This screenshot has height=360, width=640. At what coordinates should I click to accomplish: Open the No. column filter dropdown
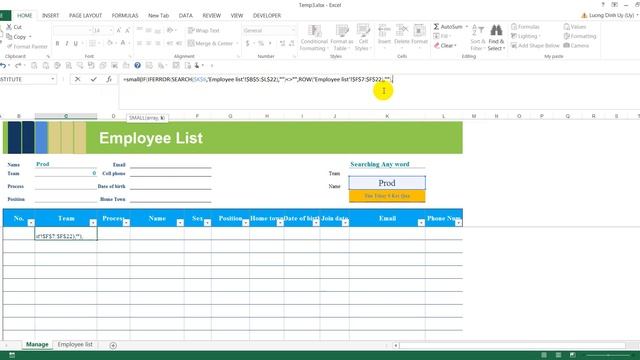click(x=31, y=222)
